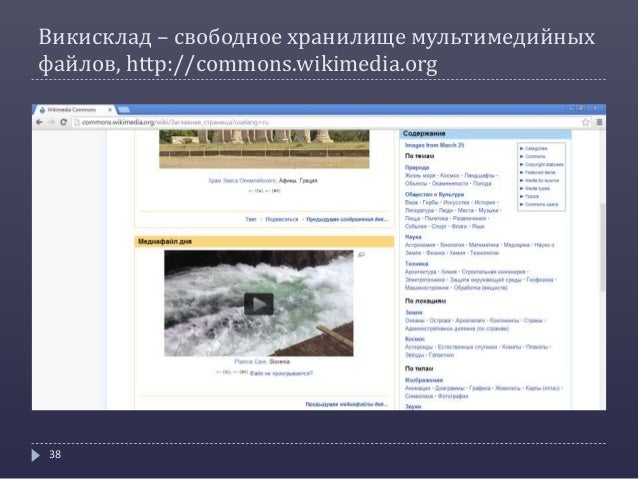638x479 pixels.
Task: Click the browser forward arrow
Action: click(x=51, y=122)
